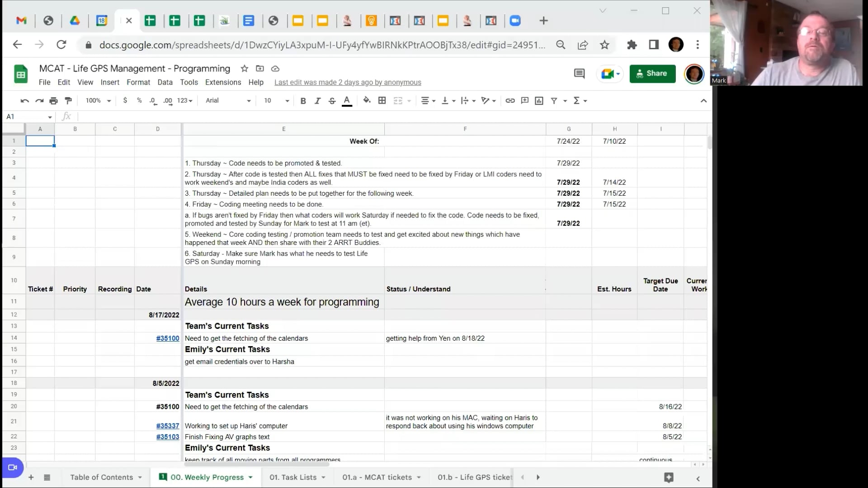Open the fill color picker
Image resolution: width=868 pixels, height=488 pixels.
click(x=367, y=100)
